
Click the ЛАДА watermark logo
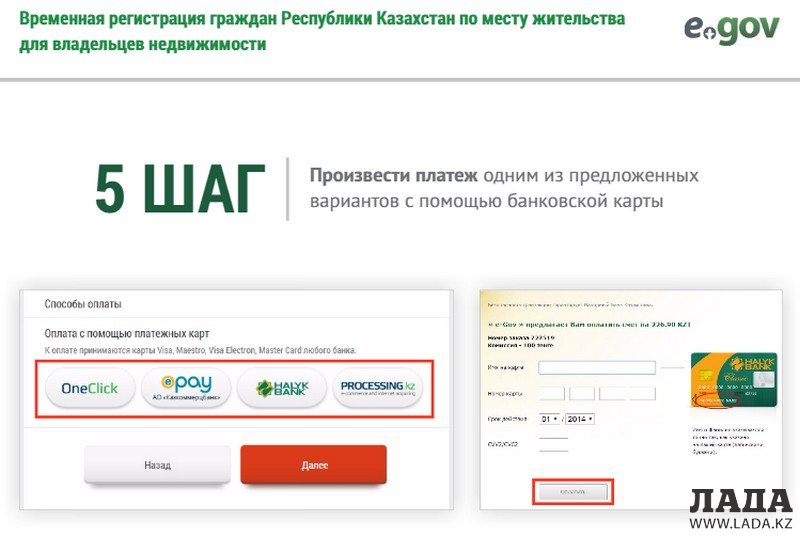[741, 501]
